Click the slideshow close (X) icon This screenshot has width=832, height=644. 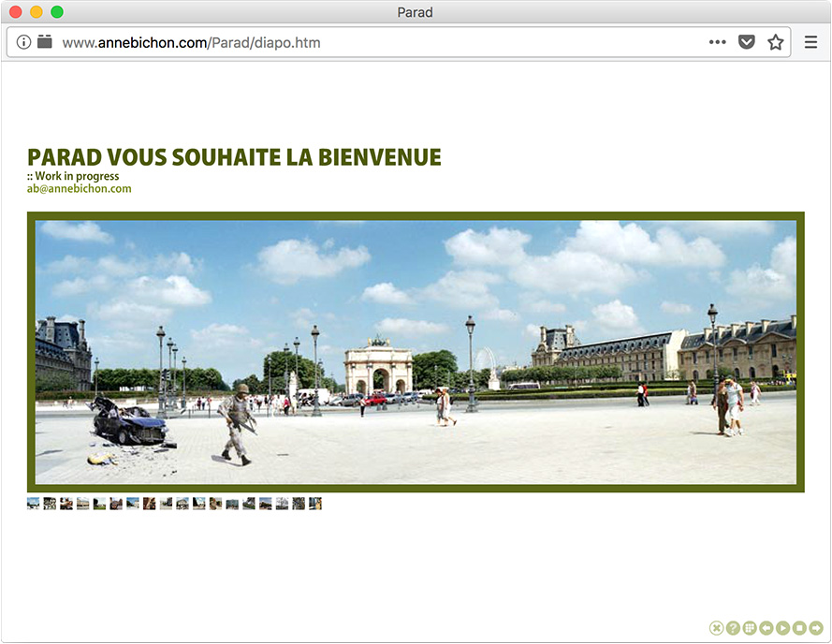716,628
